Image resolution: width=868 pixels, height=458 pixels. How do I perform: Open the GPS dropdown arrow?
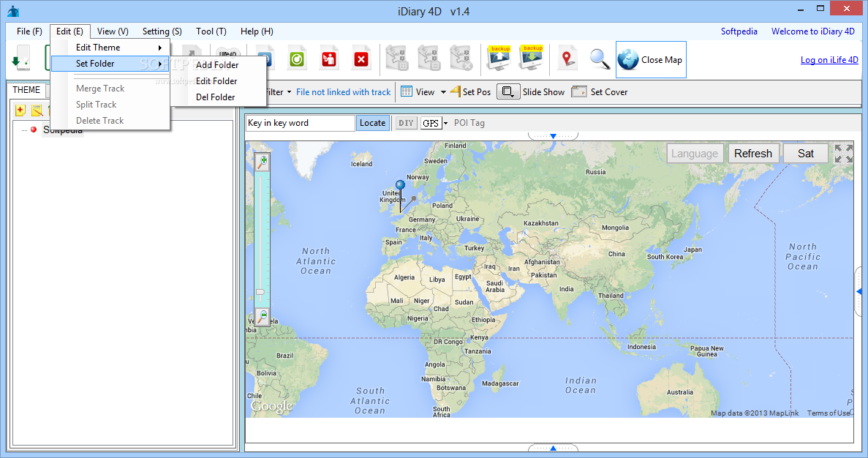pos(445,123)
